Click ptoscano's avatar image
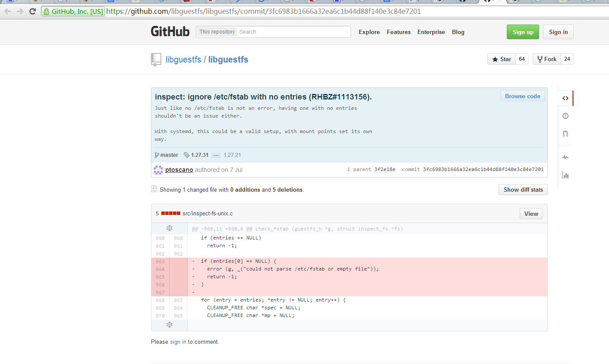 coord(158,170)
